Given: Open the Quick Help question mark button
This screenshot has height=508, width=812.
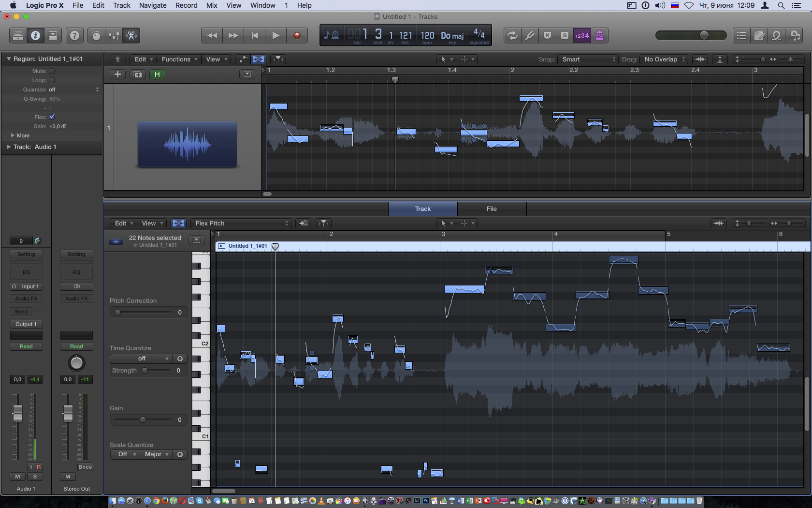Looking at the screenshot, I should click(x=74, y=35).
